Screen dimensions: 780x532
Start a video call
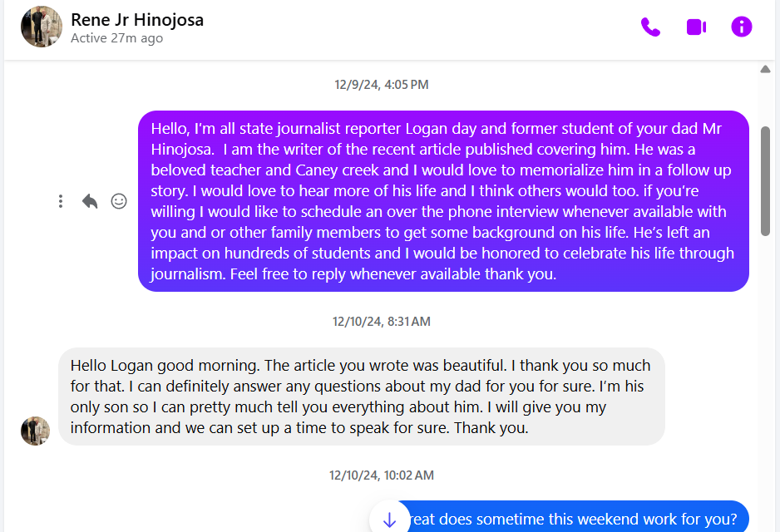696,27
